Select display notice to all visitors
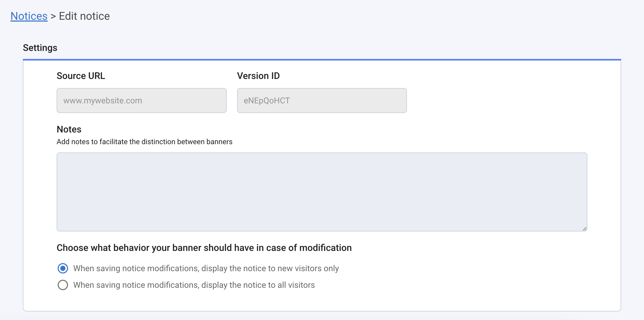Image resolution: width=644 pixels, height=320 pixels. 63,285
